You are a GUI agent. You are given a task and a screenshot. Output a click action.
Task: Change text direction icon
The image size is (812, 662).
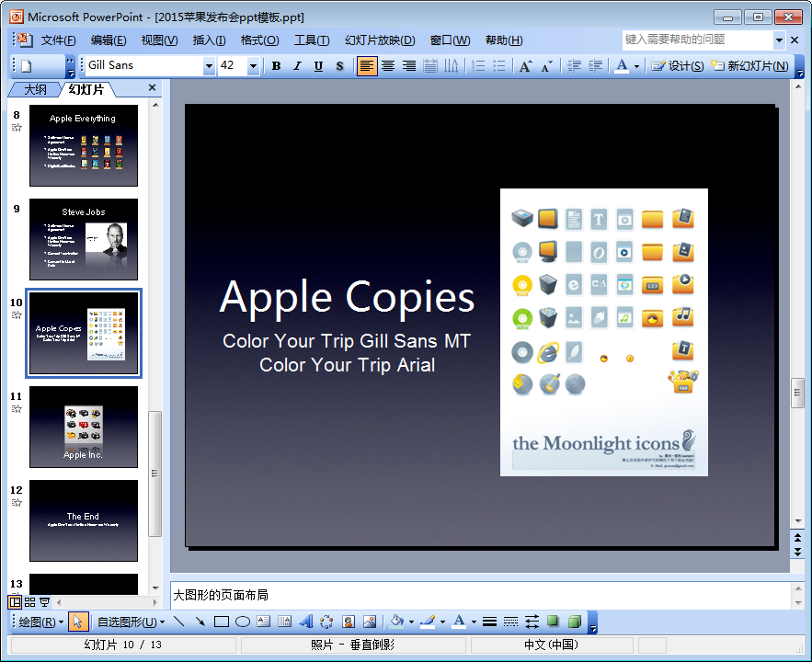[451, 65]
